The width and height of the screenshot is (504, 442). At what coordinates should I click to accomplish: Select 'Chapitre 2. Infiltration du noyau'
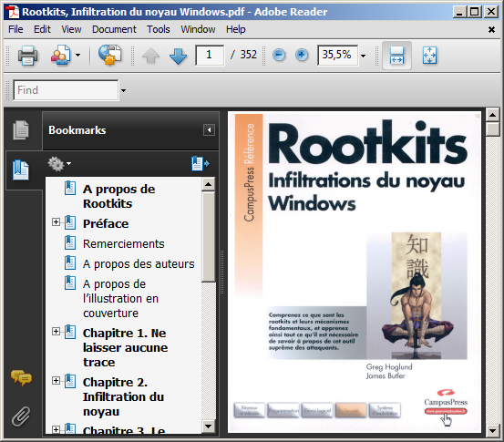[x=123, y=397]
